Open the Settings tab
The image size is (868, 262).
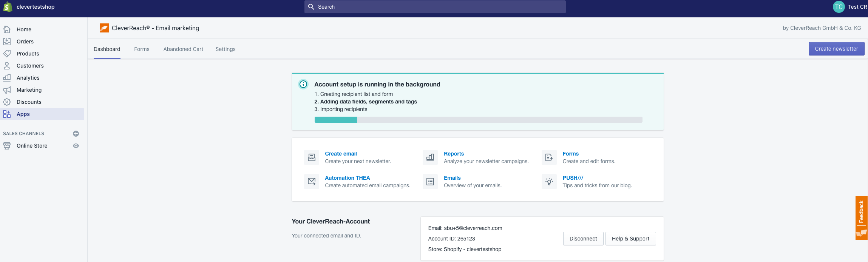coord(225,49)
